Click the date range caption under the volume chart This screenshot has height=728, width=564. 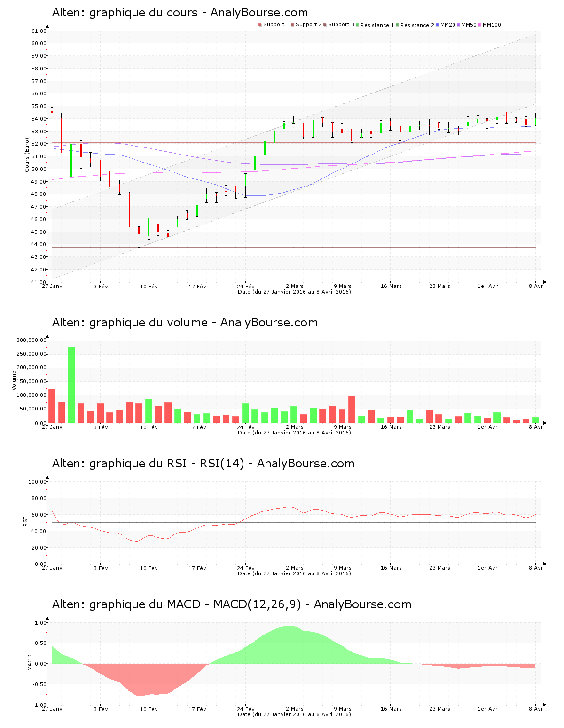(x=294, y=433)
